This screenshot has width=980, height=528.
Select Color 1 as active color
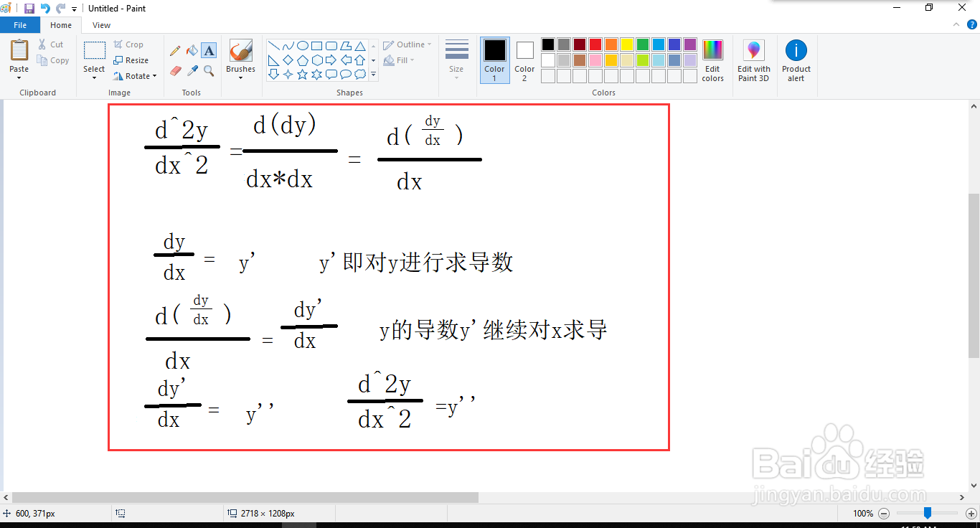pyautogui.click(x=494, y=61)
